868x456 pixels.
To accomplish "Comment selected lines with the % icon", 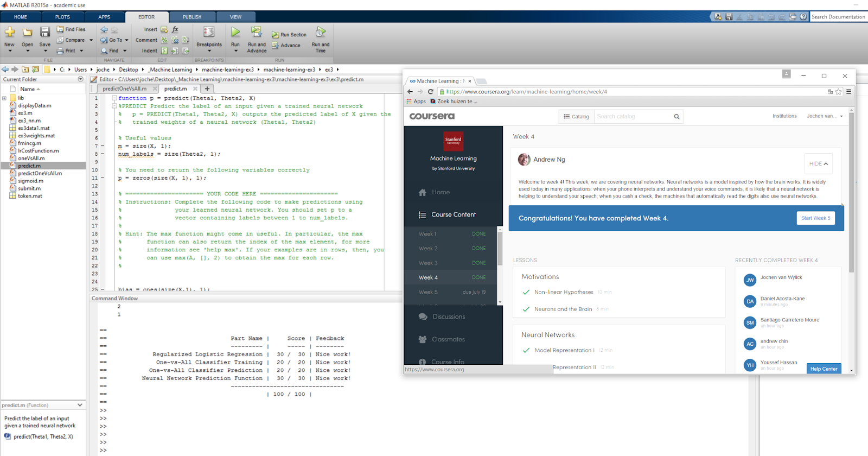I will [x=164, y=40].
